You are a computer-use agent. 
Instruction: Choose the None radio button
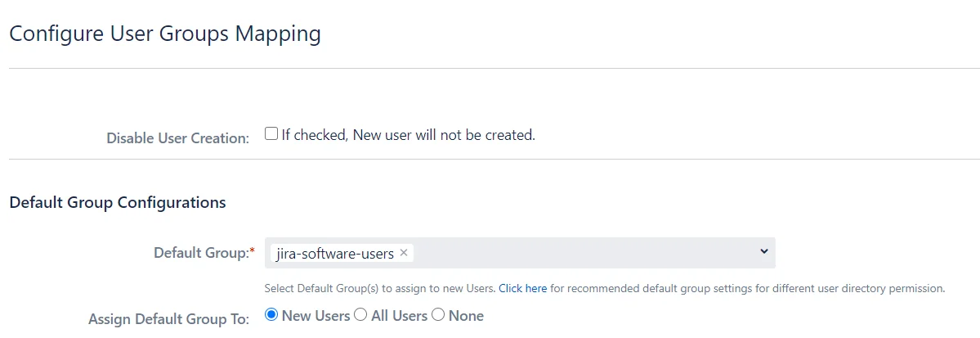coord(438,315)
